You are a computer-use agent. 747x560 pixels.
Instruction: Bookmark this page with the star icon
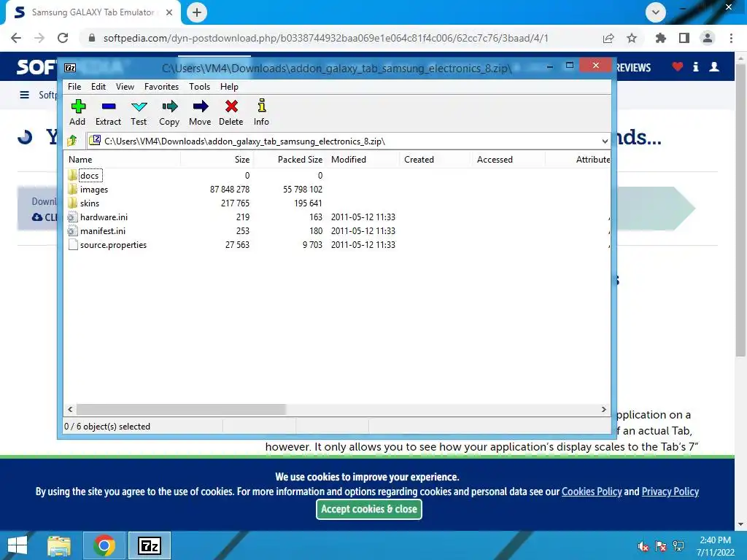tap(632, 38)
